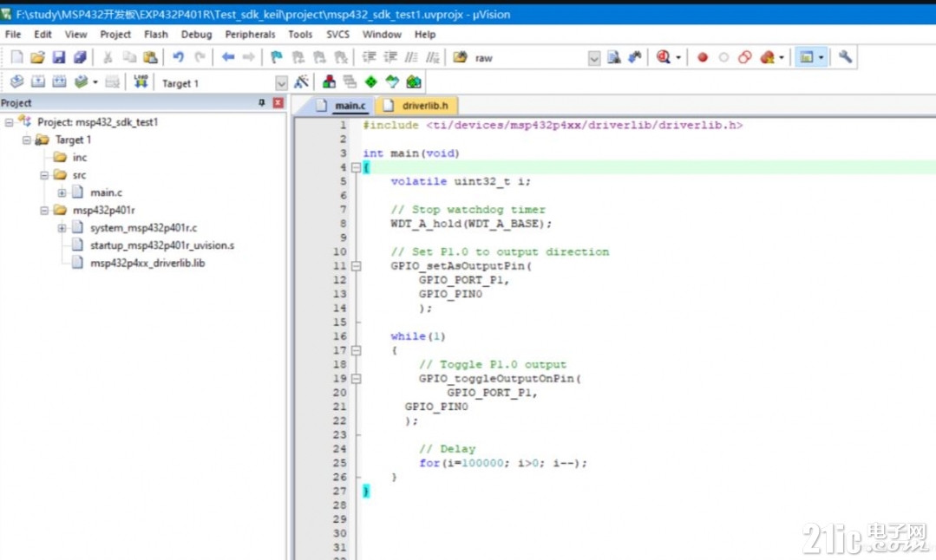Open the File menu
Screen dimensions: 936x560
point(12,34)
